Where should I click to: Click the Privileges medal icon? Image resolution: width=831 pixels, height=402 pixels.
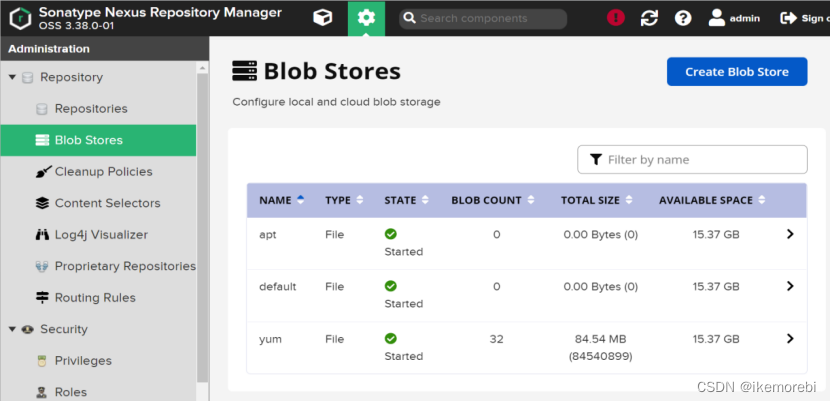coord(42,361)
